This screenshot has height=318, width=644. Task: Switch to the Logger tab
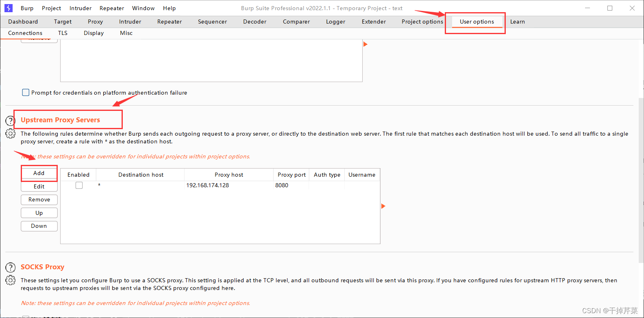coord(336,22)
